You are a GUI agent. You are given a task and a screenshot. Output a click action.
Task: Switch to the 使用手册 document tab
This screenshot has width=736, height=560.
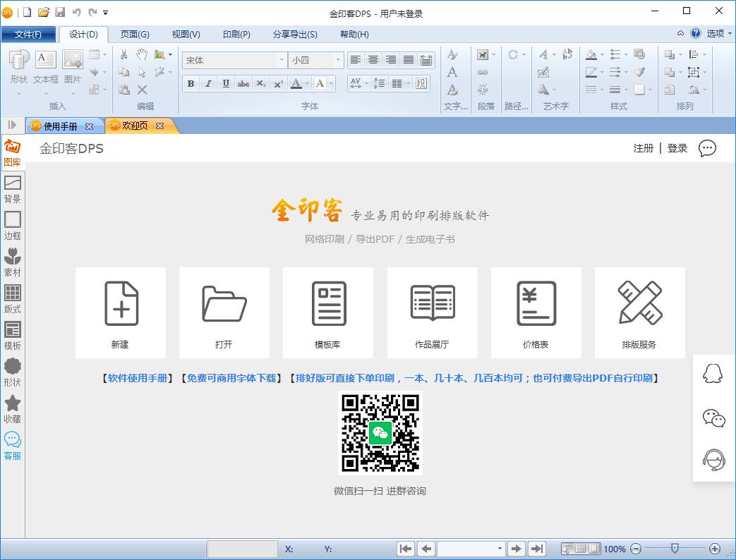(60, 126)
